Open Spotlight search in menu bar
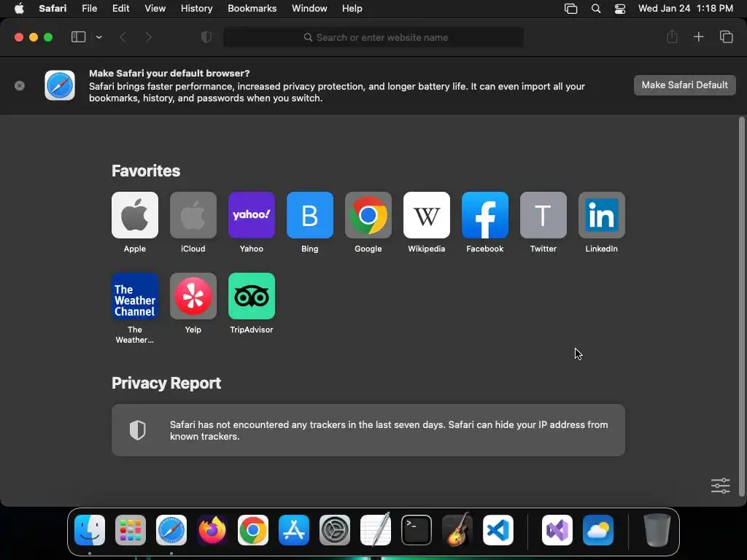This screenshot has width=747, height=560. coord(595,9)
